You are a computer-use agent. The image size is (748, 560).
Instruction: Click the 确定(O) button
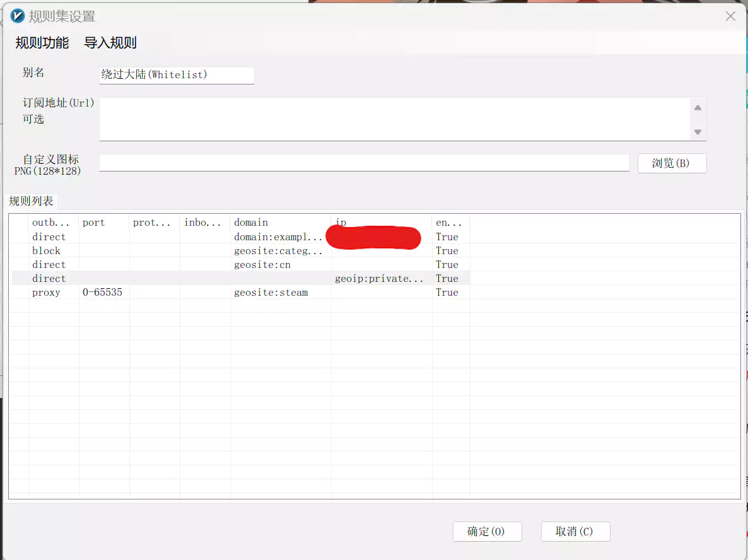[x=487, y=532]
